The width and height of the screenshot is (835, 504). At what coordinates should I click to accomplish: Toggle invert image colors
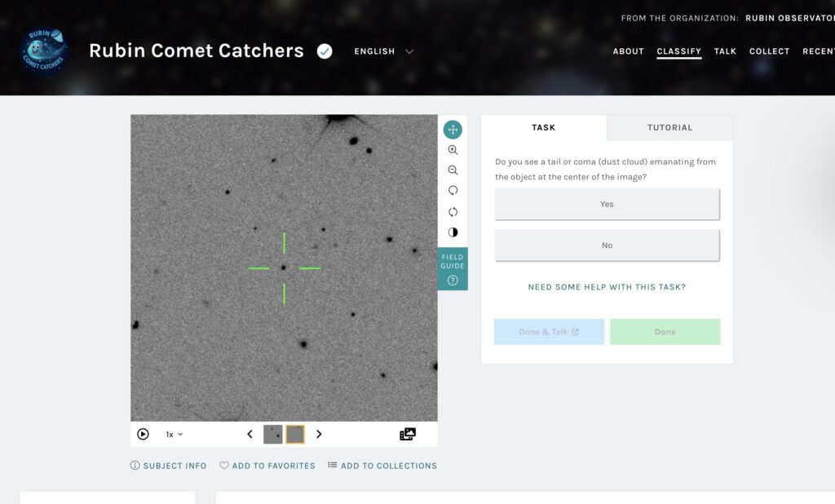tap(453, 232)
